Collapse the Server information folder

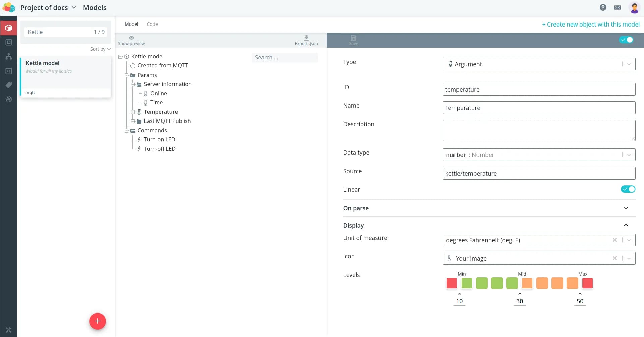133,84
